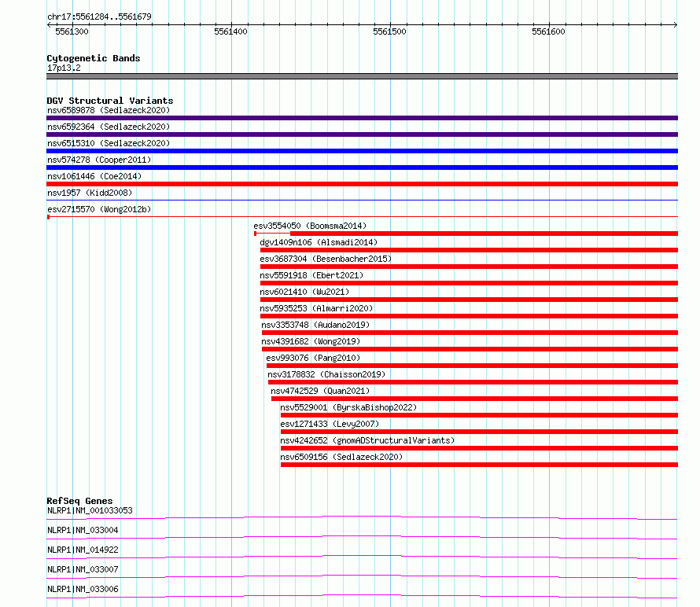Click the gray 17p13.2 cytoband bar
The height and width of the screenshot is (607, 700).
pos(362,76)
